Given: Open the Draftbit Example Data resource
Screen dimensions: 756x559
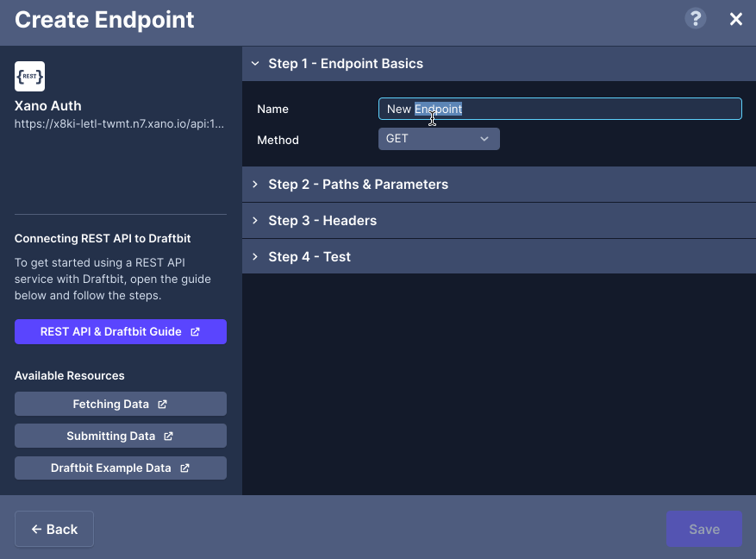Looking at the screenshot, I should [x=121, y=468].
